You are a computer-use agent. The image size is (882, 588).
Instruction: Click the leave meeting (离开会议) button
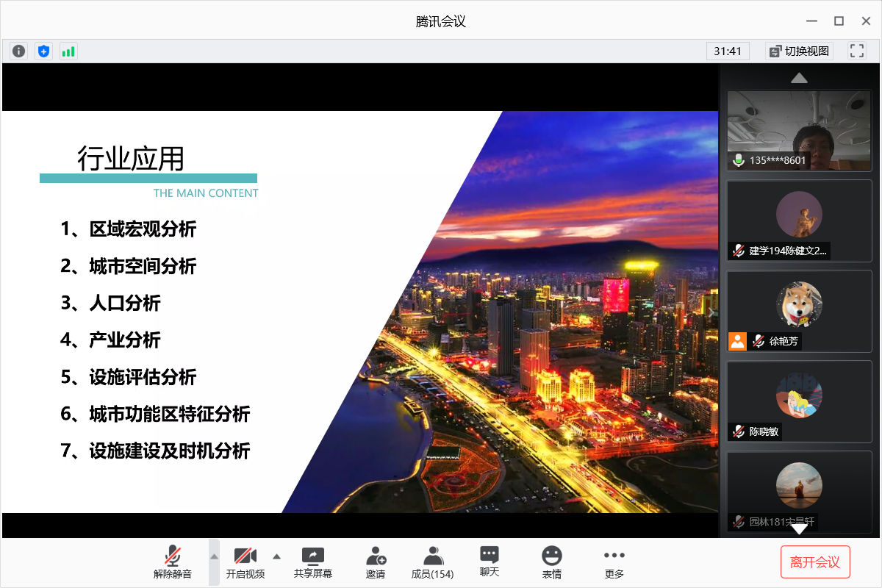pos(815,562)
